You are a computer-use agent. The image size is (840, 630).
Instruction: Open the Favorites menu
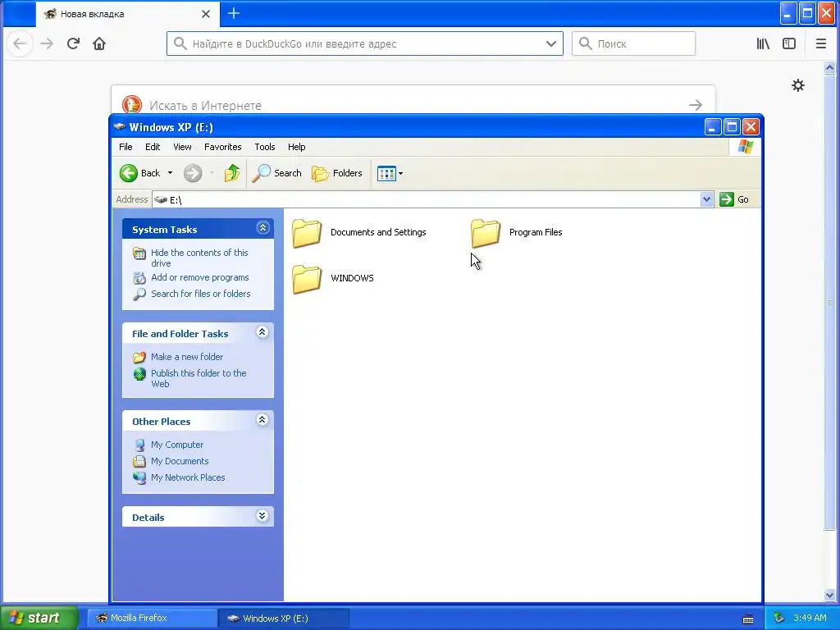(223, 147)
